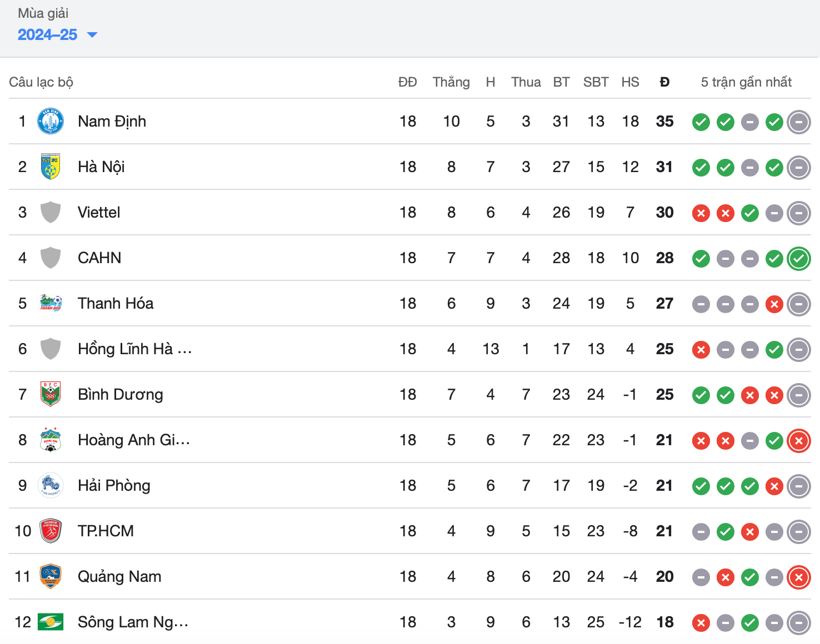This screenshot has height=644, width=820.
Task: Click Nam Định's most recent draw icon
Action: tap(799, 122)
